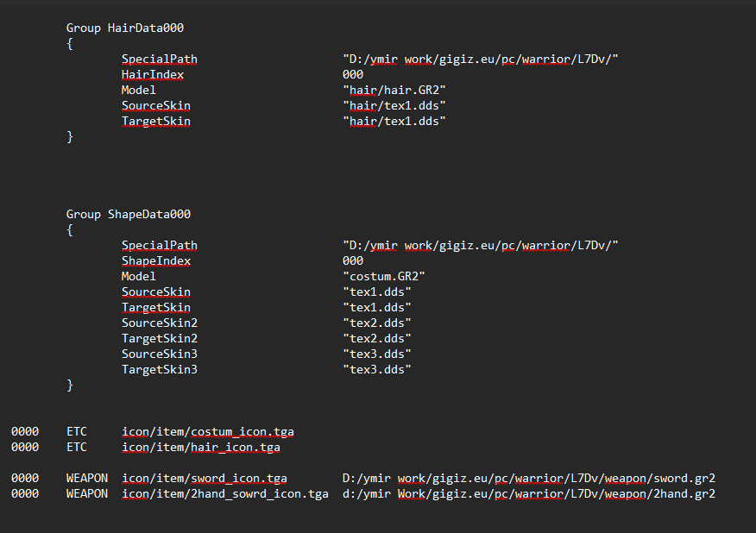This screenshot has width=756, height=533.
Task: Click the icon/item/2hand_sowrd_icon.tga path
Action: pos(224,494)
